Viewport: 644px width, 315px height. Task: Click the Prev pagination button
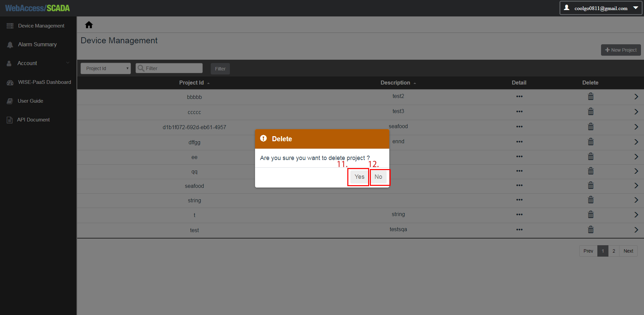coord(588,251)
